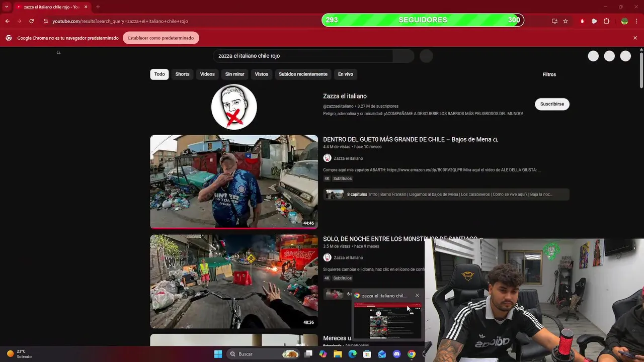This screenshot has width=644, height=362.
Task: Click the browser forward arrow
Action: (x=19, y=21)
